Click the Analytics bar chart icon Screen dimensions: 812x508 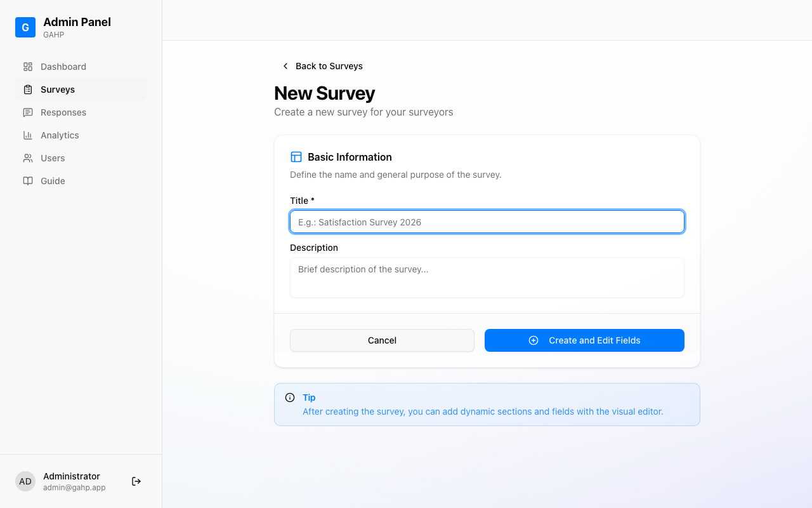coord(27,135)
